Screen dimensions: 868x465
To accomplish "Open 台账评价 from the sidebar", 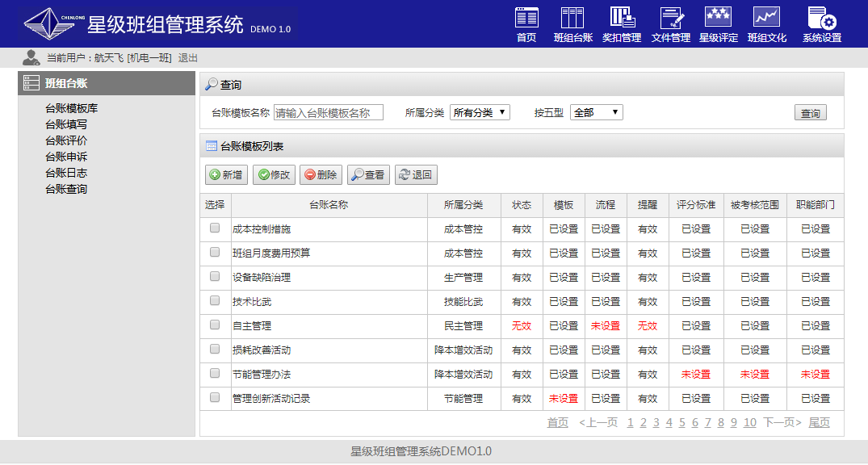I will coord(66,140).
